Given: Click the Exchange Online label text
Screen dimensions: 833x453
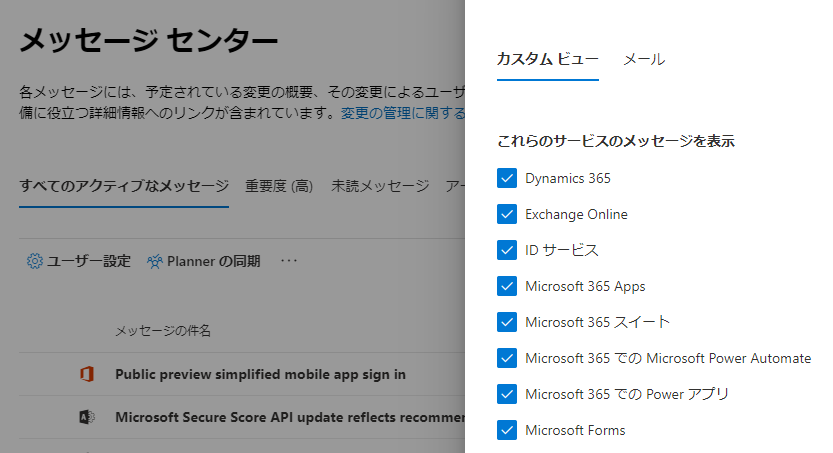Looking at the screenshot, I should (576, 215).
